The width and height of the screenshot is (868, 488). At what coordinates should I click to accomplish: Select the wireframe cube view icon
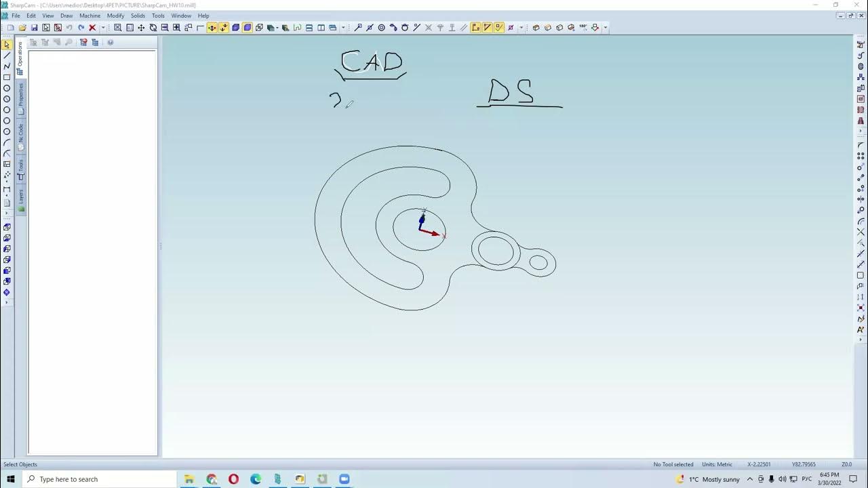259,28
